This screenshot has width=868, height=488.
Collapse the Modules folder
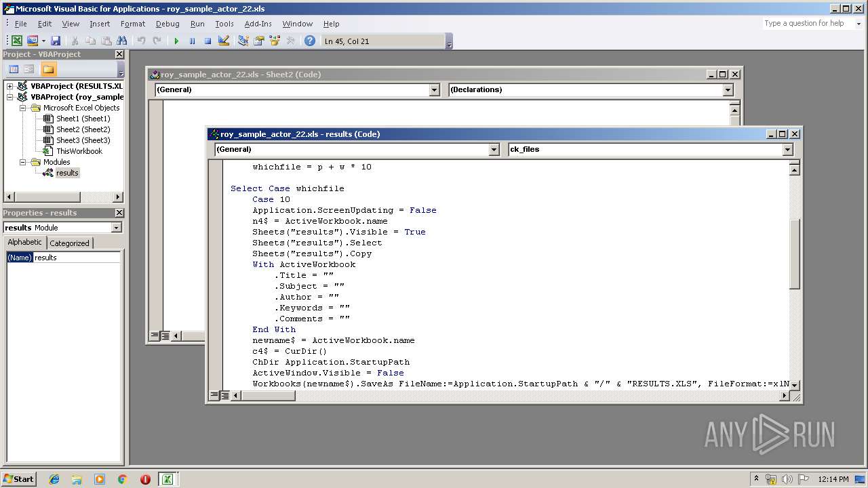tap(22, 162)
